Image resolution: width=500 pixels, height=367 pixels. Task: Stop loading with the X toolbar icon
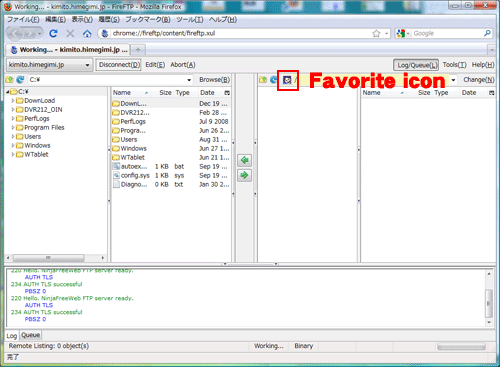pos(70,33)
